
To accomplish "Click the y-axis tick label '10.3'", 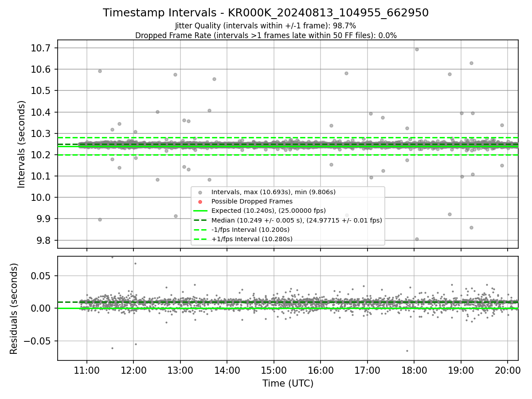I will [x=41, y=133].
